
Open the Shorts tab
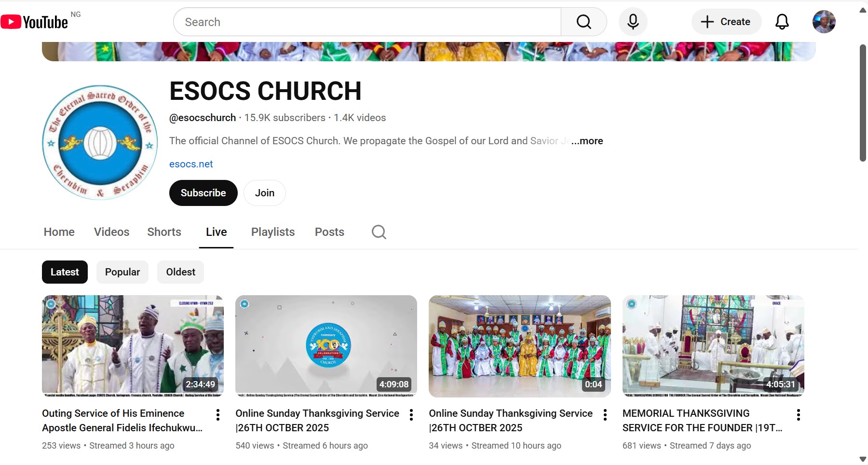click(x=164, y=232)
